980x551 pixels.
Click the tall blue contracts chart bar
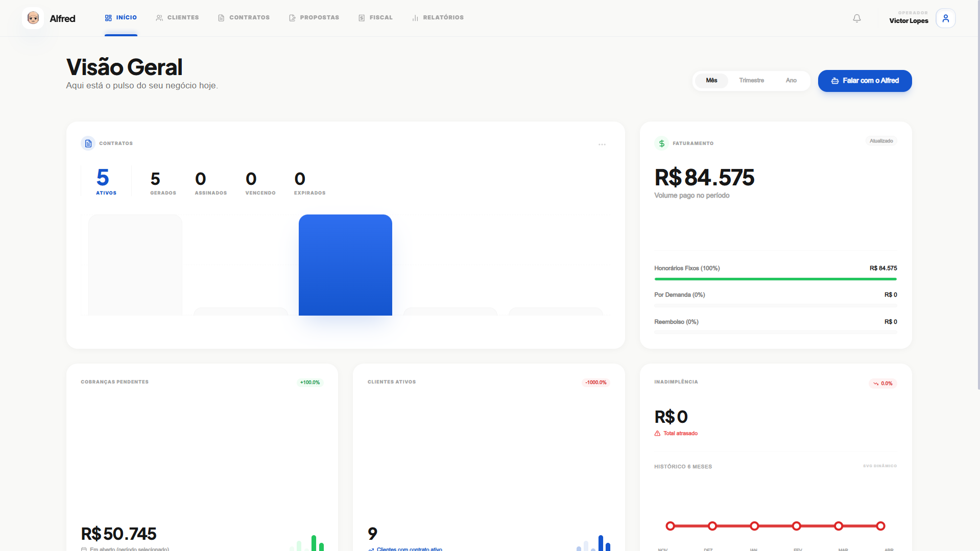(x=345, y=265)
